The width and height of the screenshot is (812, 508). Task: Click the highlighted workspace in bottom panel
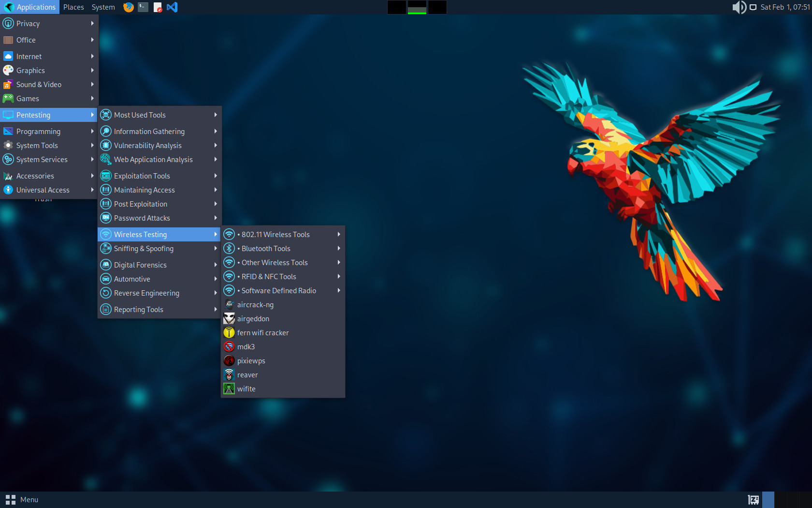(x=768, y=500)
